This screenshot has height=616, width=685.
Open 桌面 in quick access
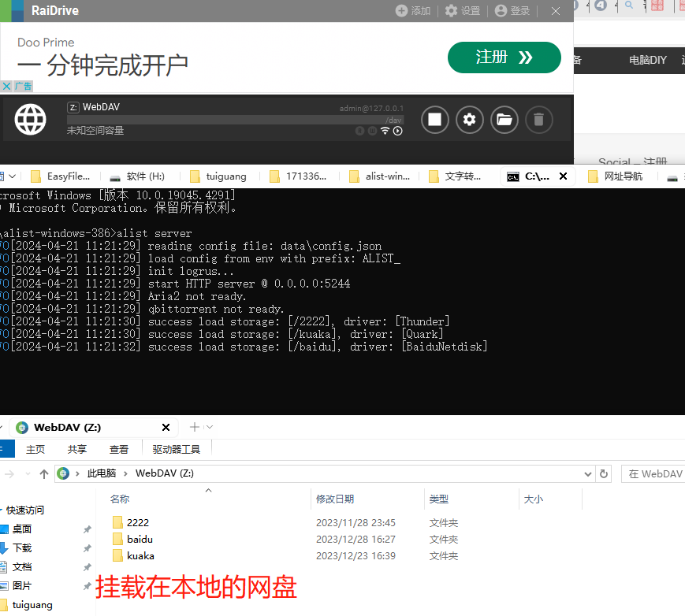point(22,529)
